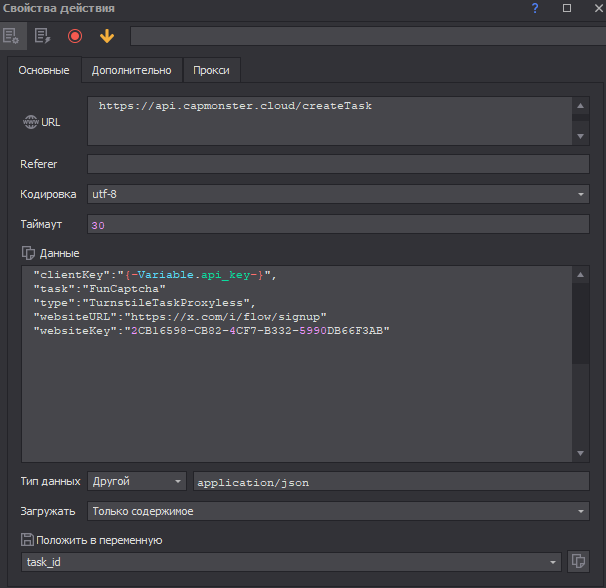Switch to the Прокси tab
The height and width of the screenshot is (588, 606).
pos(212,70)
